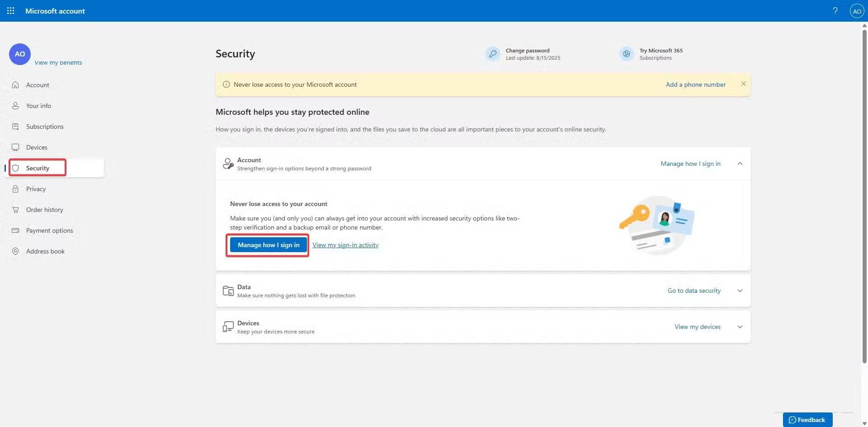
Task: Click the Manage how I sign in button
Action: tap(268, 244)
